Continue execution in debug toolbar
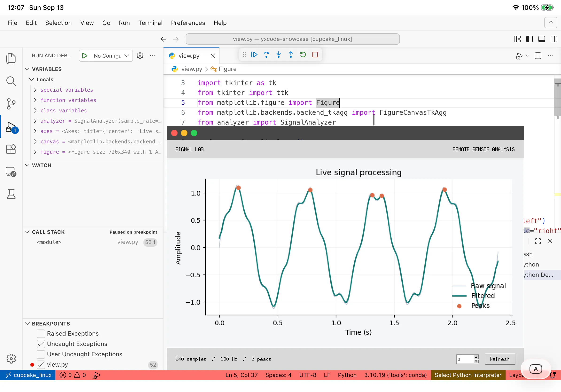This screenshot has height=392, width=561. (x=254, y=55)
